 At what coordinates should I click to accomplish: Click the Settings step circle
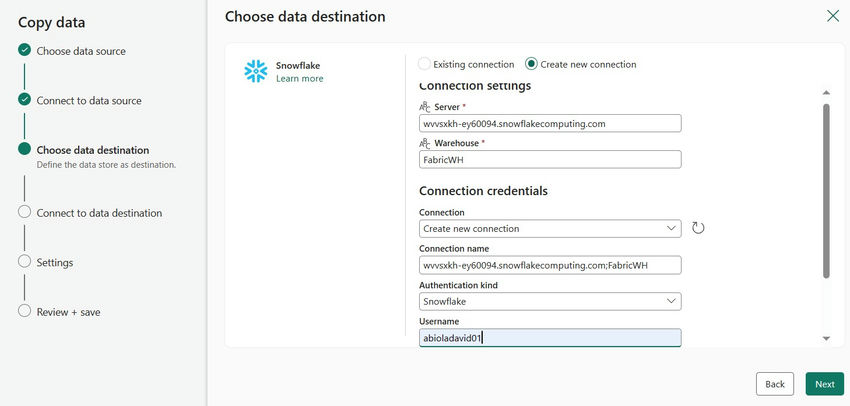pos(24,262)
